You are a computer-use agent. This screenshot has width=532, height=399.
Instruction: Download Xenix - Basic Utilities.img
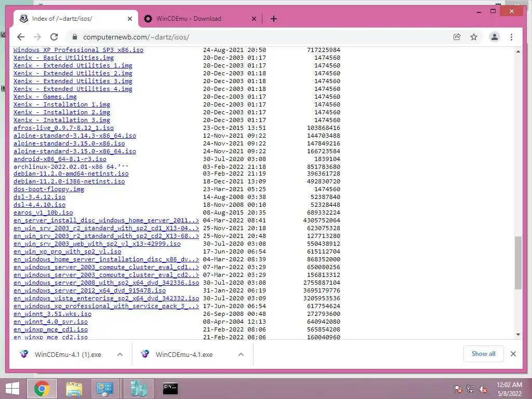63,58
